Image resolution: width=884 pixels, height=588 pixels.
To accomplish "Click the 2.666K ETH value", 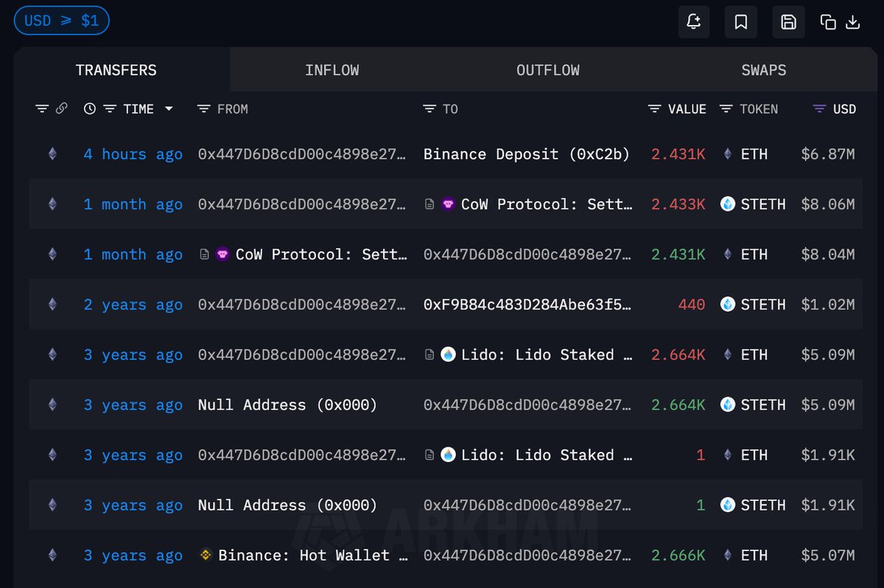I will 678,556.
